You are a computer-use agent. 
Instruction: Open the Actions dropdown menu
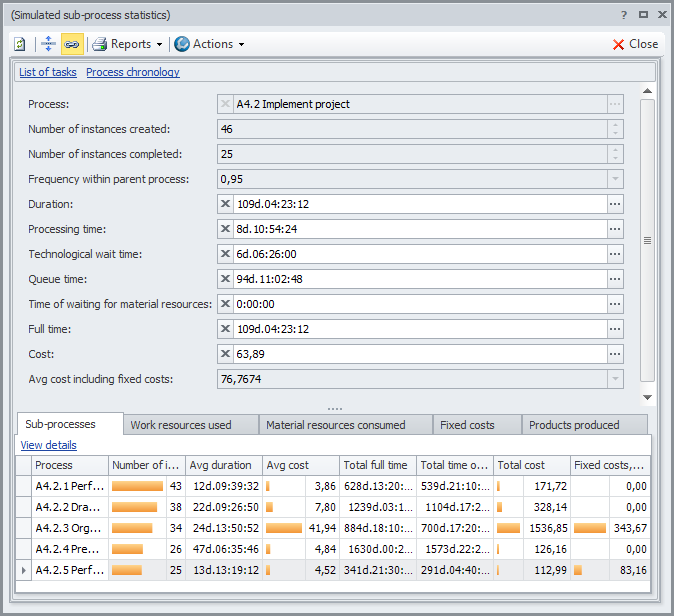tap(209, 44)
